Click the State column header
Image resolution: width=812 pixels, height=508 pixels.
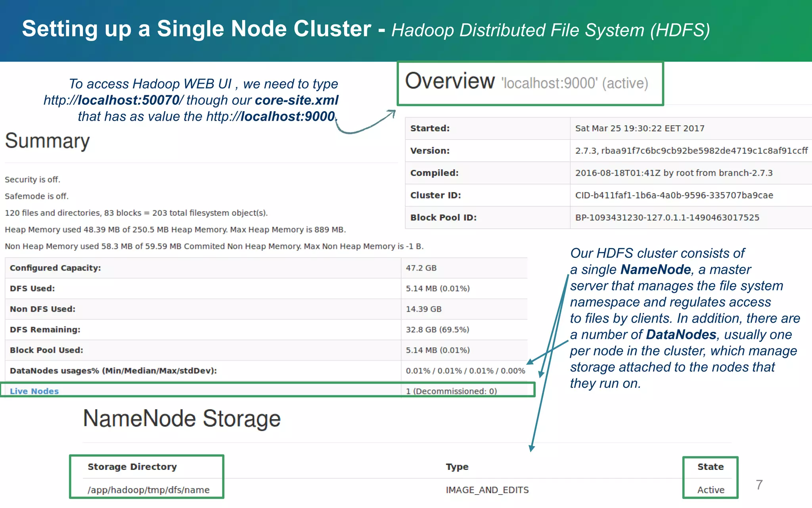click(x=710, y=467)
